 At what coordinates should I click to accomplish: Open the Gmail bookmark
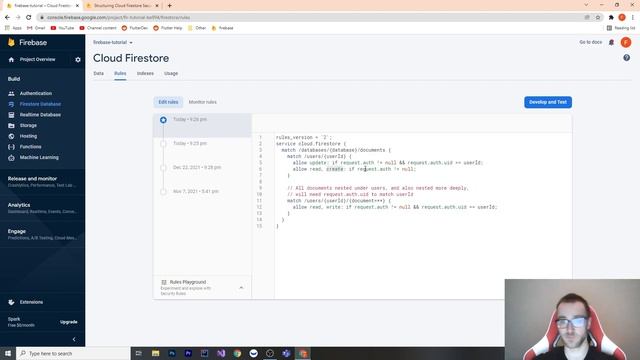pyautogui.click(x=36, y=28)
